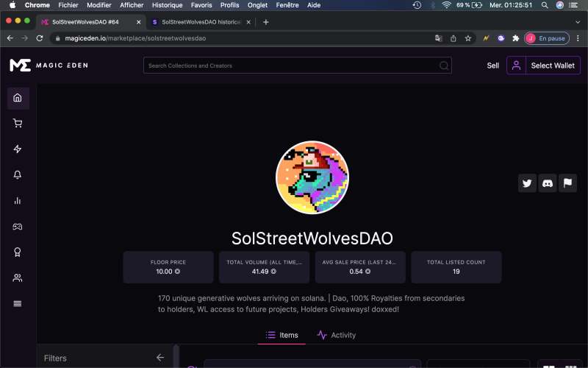Open the collection's Discord link
The image size is (588, 368).
point(547,183)
